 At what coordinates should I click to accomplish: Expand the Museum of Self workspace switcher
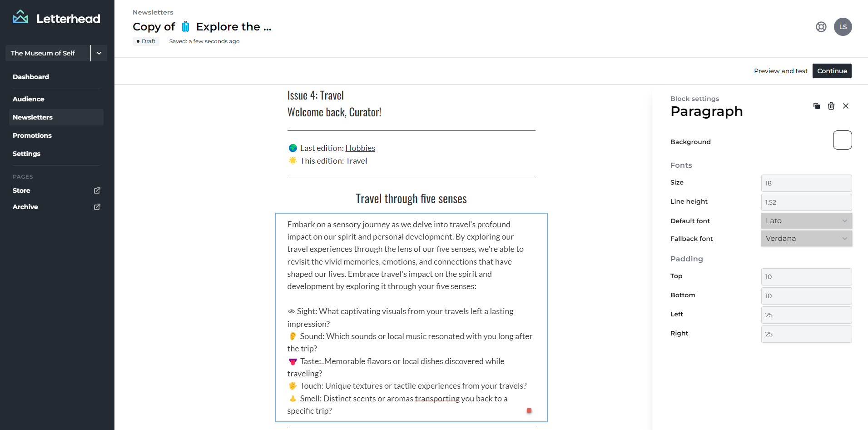[99, 53]
